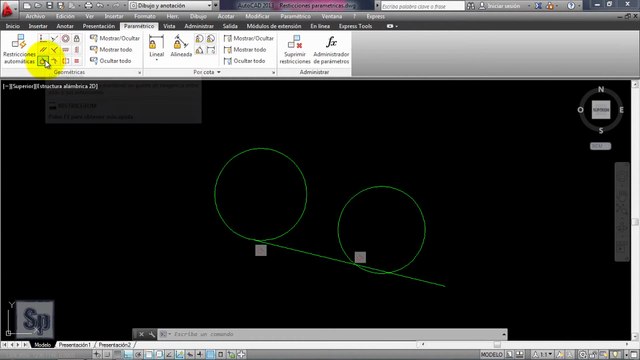This screenshot has height=360, width=640.
Task: Click the command line wrench customize icon
Action: coord(152,334)
